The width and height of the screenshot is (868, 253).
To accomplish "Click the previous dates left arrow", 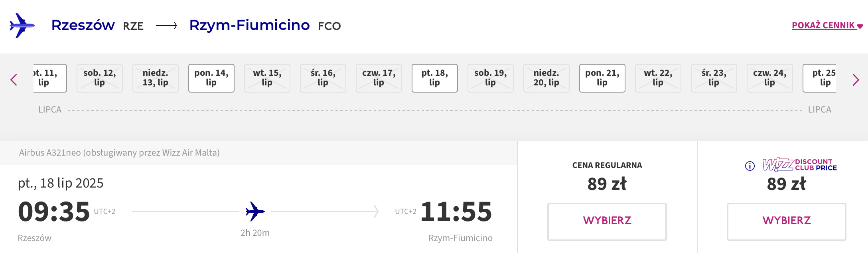I will point(14,80).
